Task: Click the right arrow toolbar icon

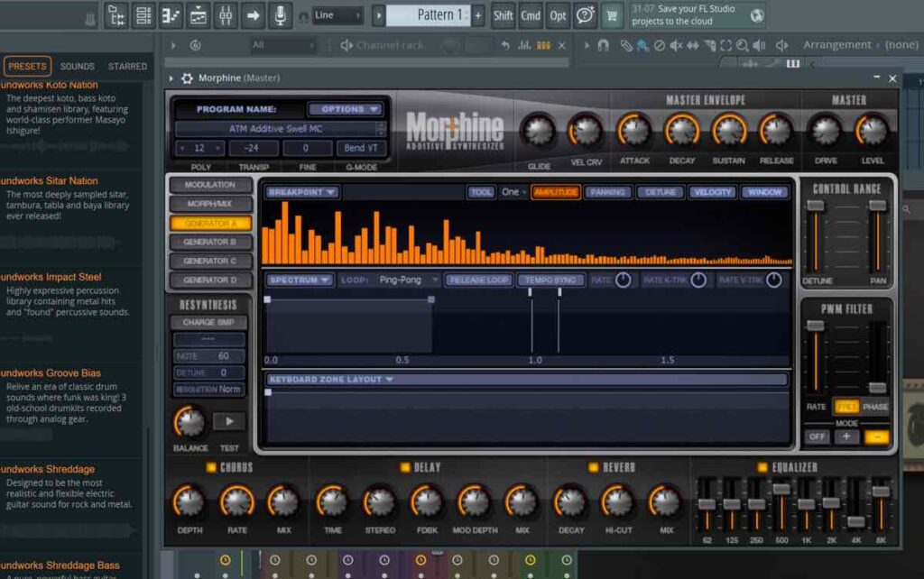Action: (253, 16)
